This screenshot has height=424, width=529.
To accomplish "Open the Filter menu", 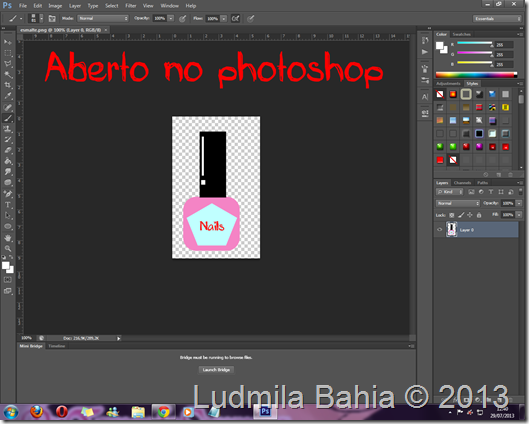I will coord(131,6).
